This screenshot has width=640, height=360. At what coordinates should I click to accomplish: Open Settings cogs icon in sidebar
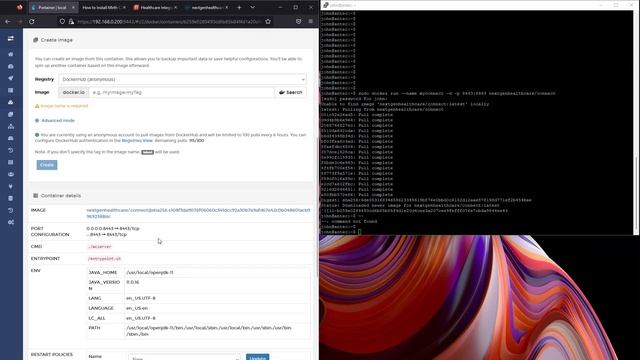click(x=11, y=222)
